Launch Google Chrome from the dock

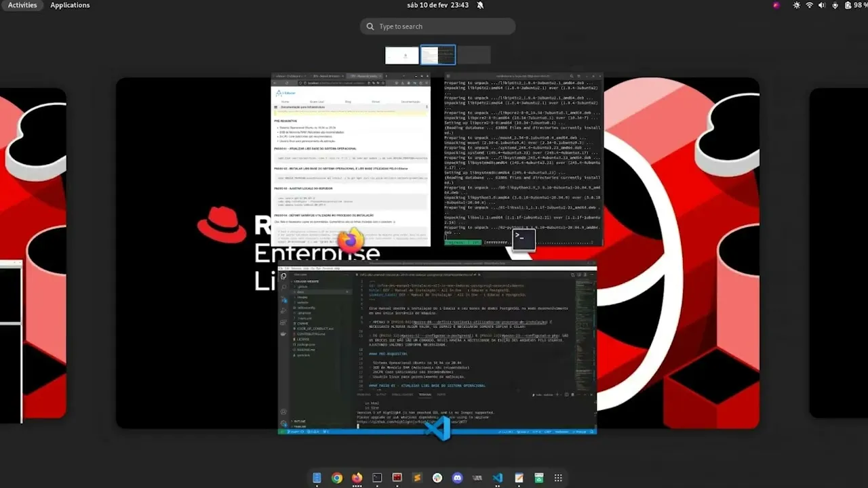tap(337, 478)
